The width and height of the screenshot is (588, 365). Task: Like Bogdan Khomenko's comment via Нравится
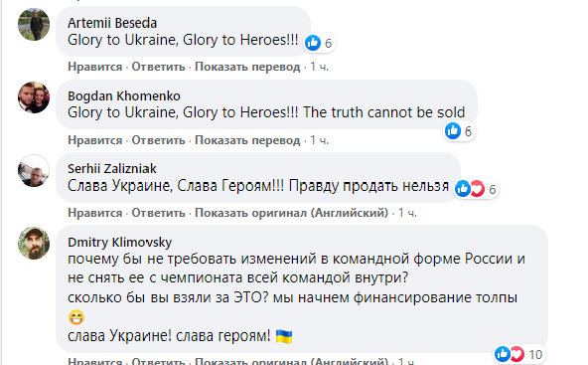coord(95,140)
